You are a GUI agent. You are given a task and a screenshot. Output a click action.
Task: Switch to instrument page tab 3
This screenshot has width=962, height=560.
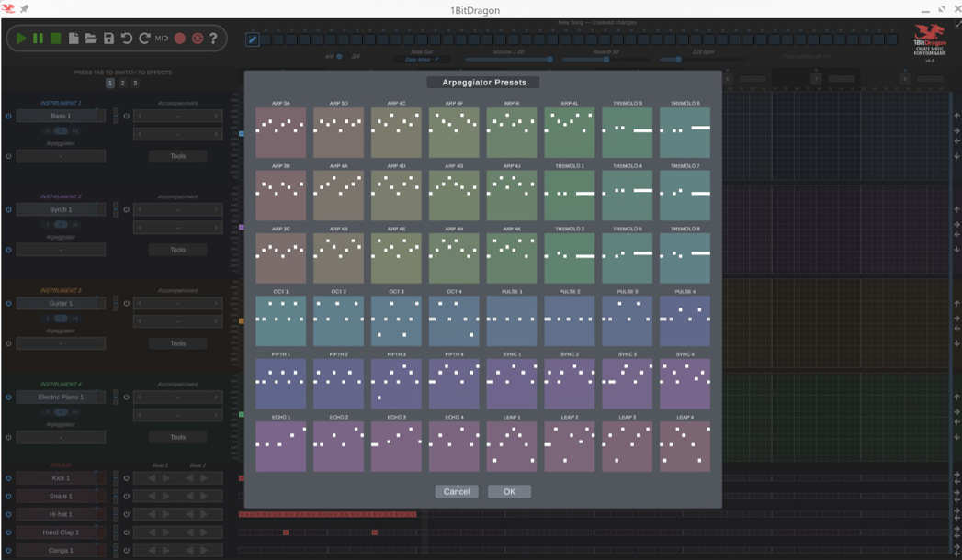tap(135, 84)
